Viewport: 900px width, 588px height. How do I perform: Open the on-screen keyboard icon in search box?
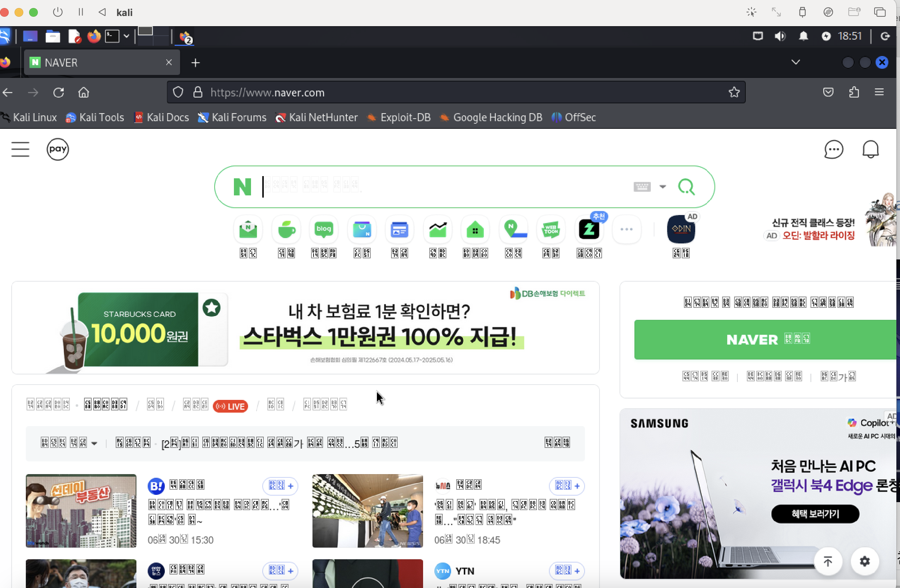click(642, 187)
